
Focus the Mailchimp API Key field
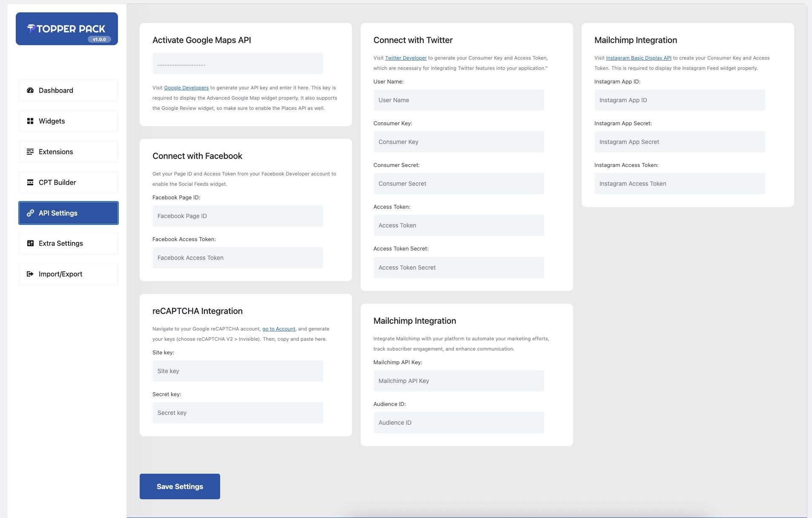tap(459, 380)
